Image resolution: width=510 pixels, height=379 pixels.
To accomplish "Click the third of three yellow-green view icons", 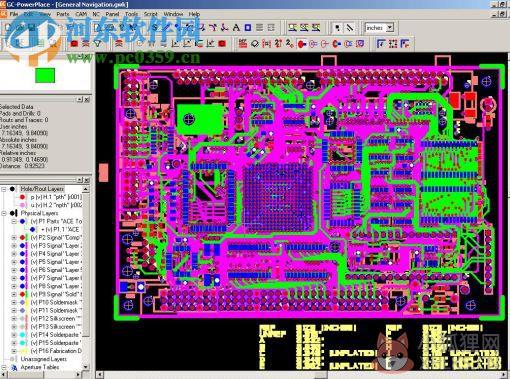I will tap(316, 27).
